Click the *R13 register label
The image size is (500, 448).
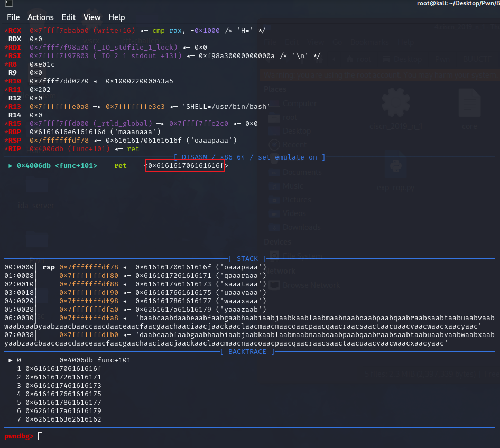pos(13,106)
